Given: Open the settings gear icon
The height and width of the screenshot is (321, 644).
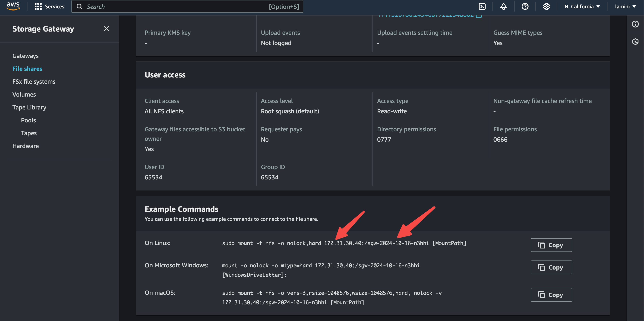Looking at the screenshot, I should 546,6.
